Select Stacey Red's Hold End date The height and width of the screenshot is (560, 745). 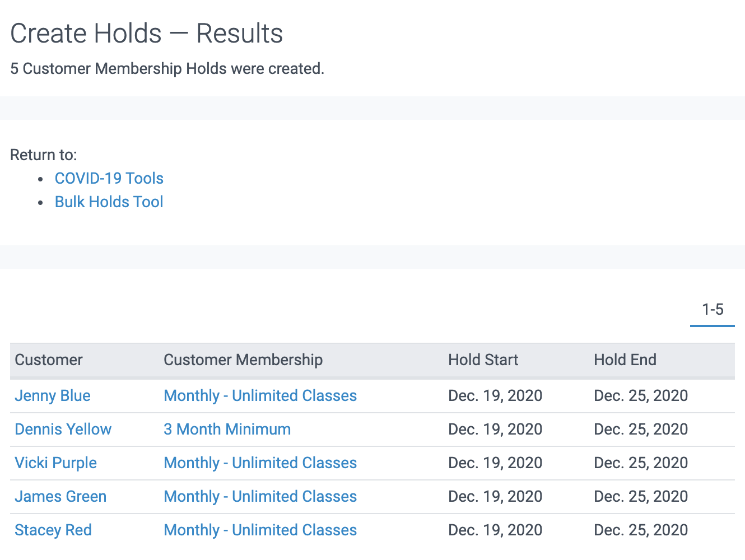click(x=641, y=530)
